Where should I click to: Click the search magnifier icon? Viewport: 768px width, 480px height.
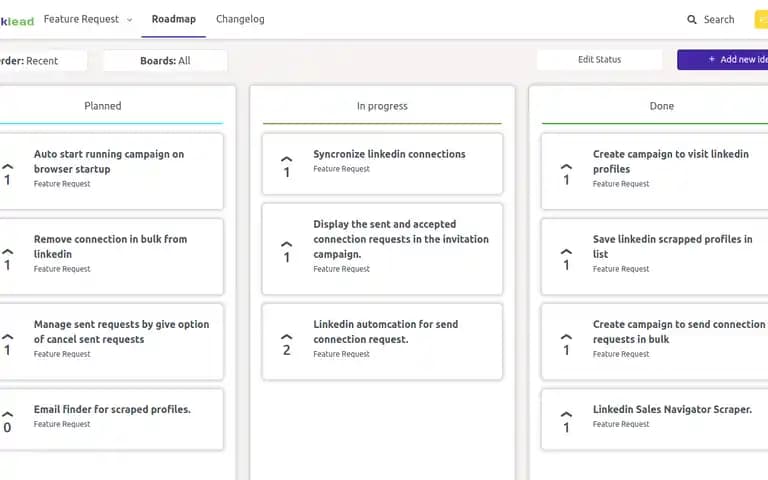[692, 20]
